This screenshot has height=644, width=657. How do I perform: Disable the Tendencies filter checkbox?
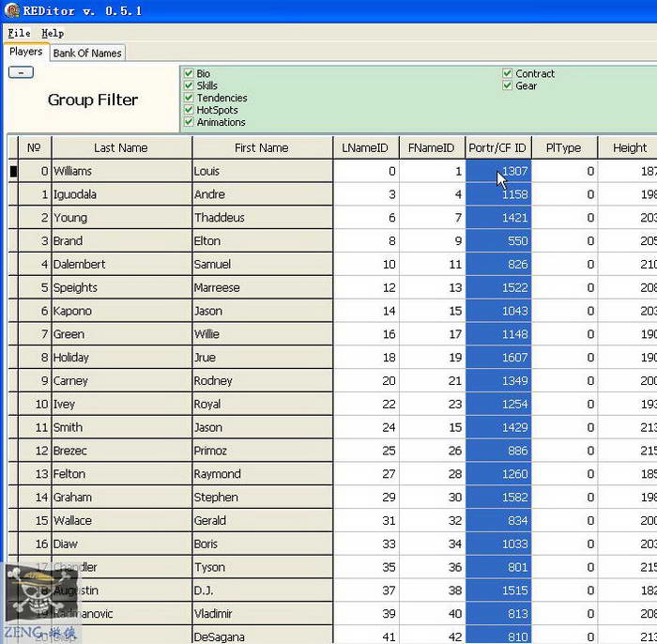(190, 99)
